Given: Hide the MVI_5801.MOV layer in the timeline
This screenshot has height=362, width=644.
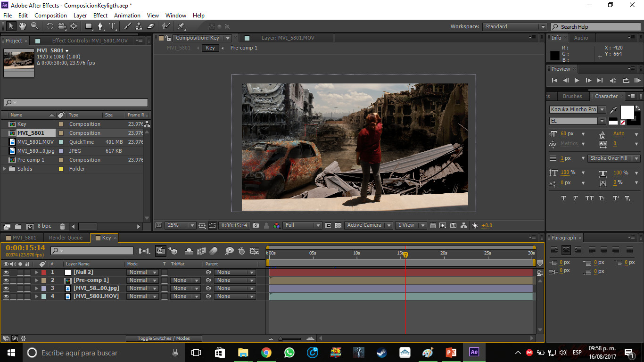Looking at the screenshot, I should pos(7,296).
